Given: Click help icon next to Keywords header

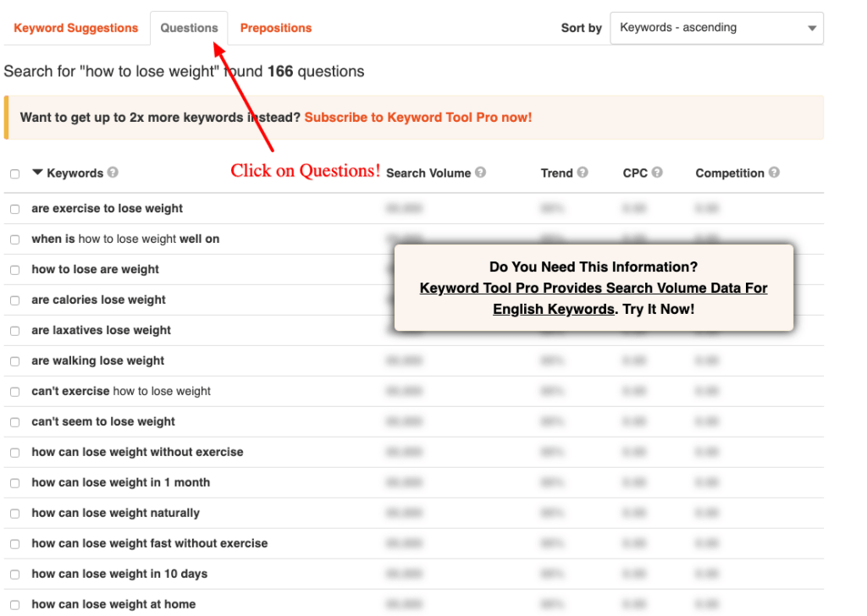Looking at the screenshot, I should pos(113,173).
